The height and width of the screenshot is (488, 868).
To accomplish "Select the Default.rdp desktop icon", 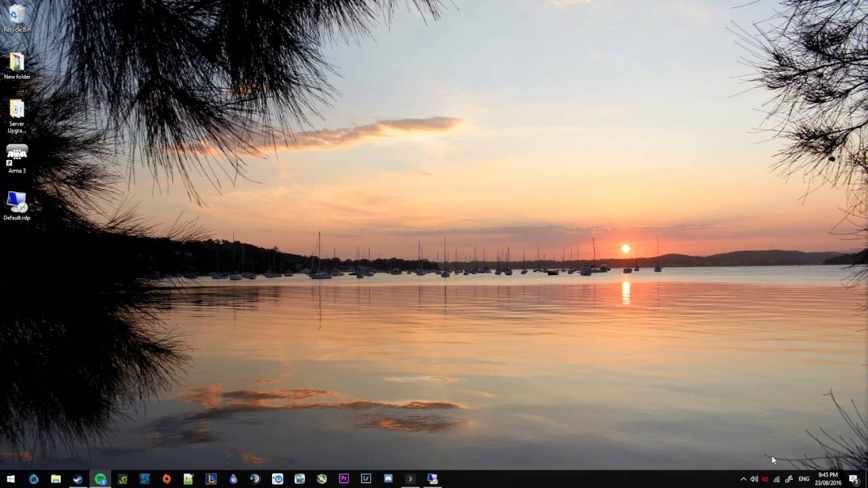I will 17,206.
